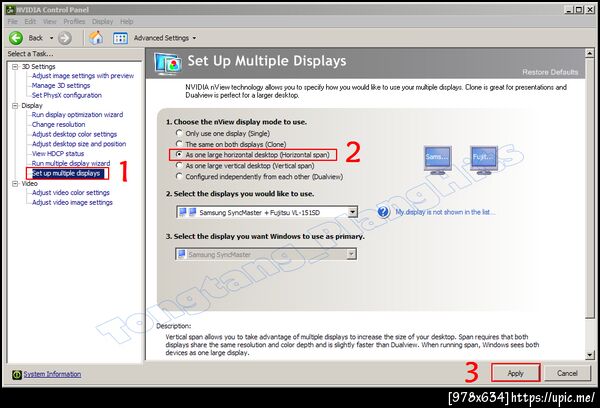Open Adjust desktop size and position

79,144
